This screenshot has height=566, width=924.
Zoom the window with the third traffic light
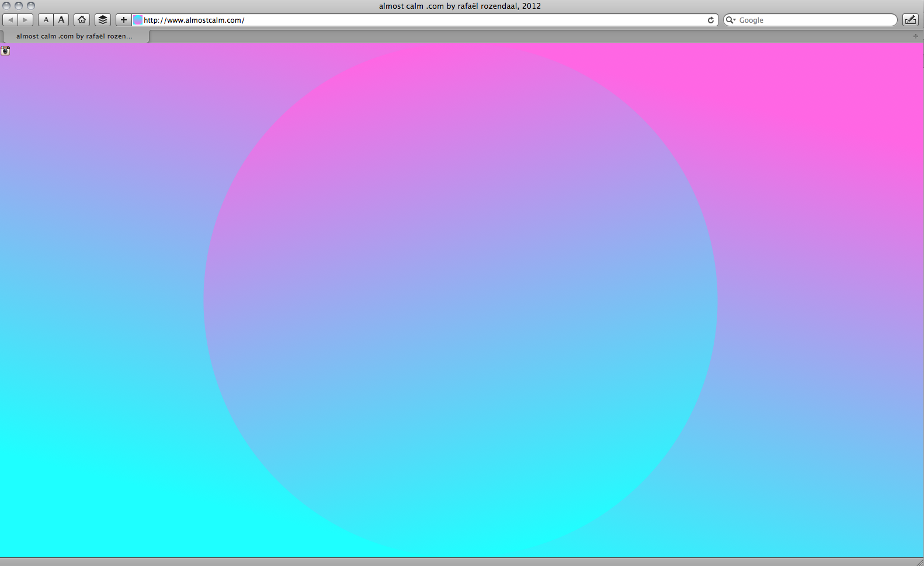(x=31, y=6)
